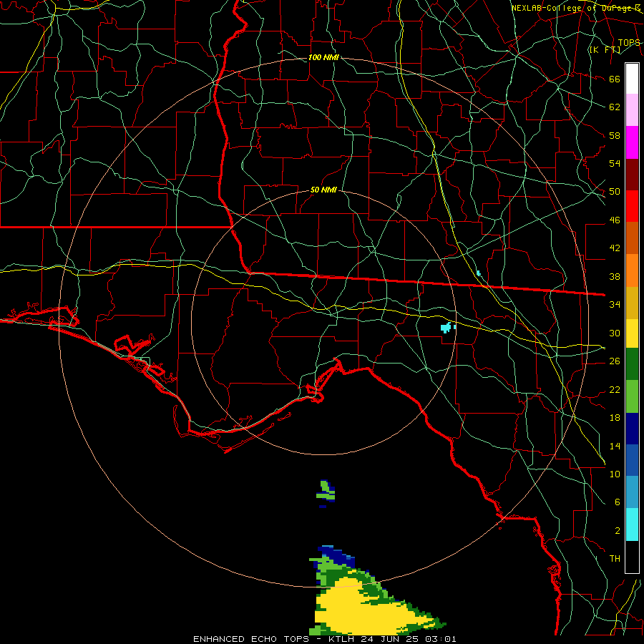The image size is (644, 644).
Task: Click the cyan echo cell near the 50 NMI ring
Action: [x=447, y=327]
